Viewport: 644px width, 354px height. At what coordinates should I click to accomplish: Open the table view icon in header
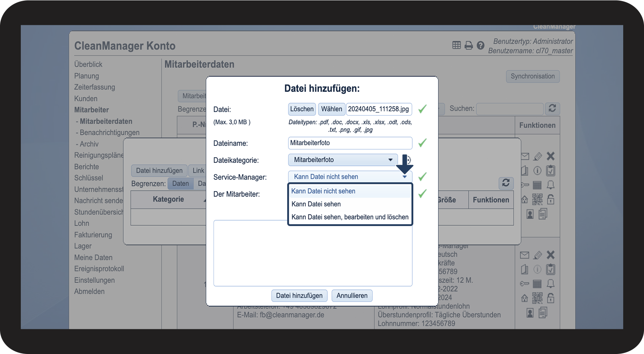[x=456, y=45]
